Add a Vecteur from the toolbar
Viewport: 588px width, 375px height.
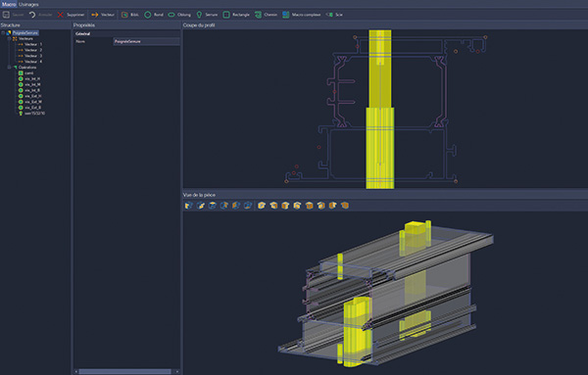tap(103, 15)
